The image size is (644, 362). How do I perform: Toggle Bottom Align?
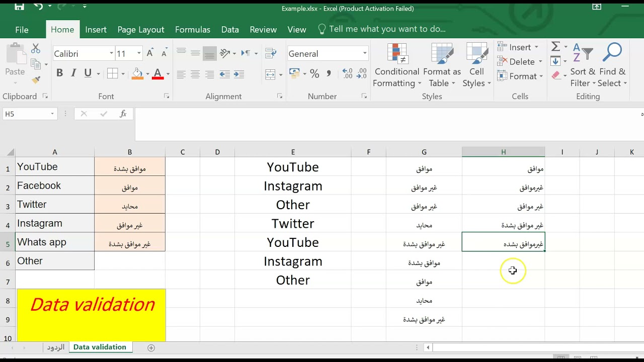coord(210,53)
